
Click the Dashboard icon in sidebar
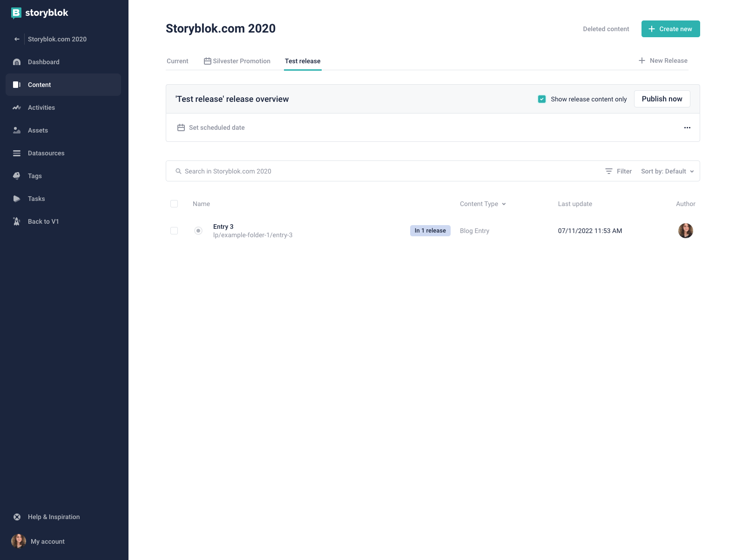pos(17,62)
